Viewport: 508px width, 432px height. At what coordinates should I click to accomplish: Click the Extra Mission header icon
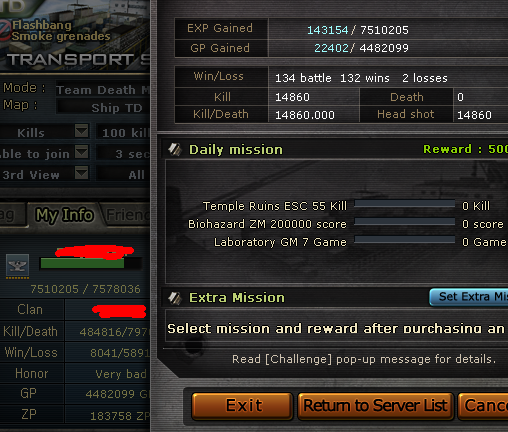(175, 298)
